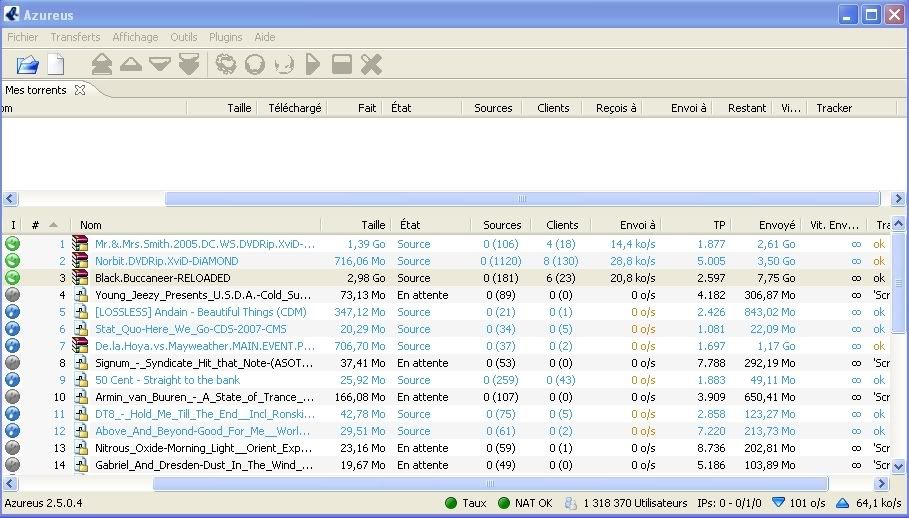Switch to the Mes torrents tab
Viewport: 909px width, 518px height.
coord(36,90)
